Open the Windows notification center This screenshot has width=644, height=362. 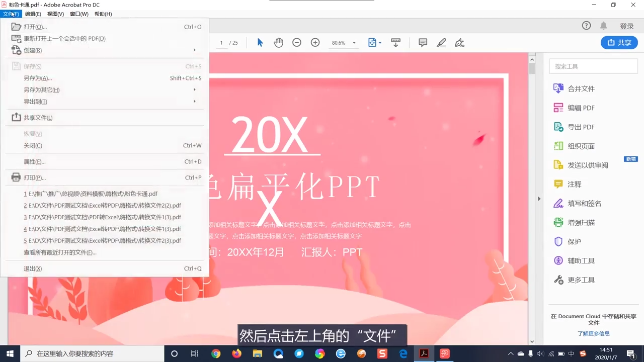pyautogui.click(x=631, y=353)
